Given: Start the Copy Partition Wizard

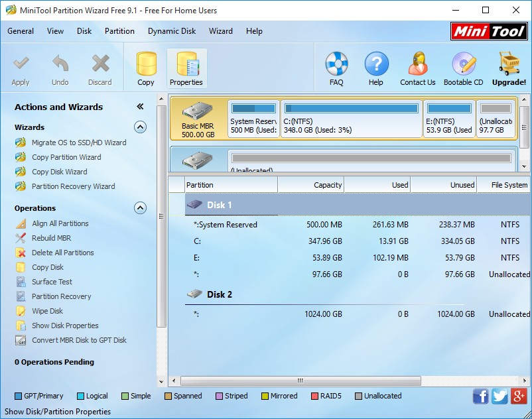Looking at the screenshot, I should [x=66, y=157].
